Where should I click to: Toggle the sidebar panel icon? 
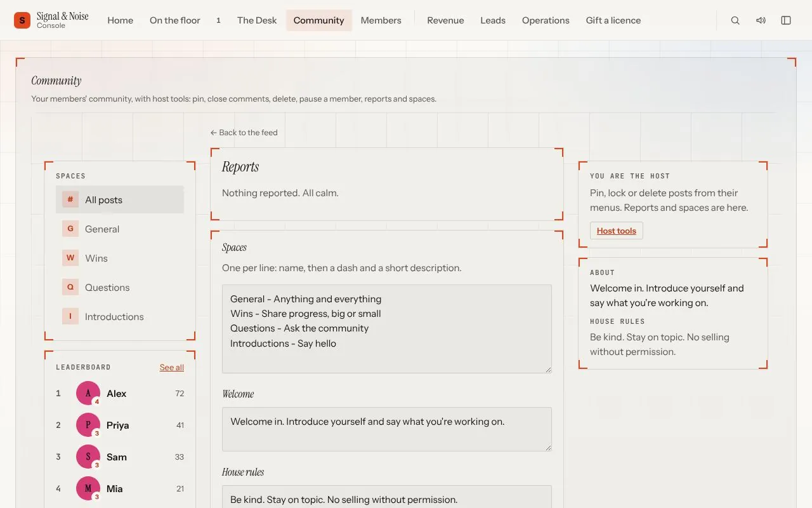[786, 20]
